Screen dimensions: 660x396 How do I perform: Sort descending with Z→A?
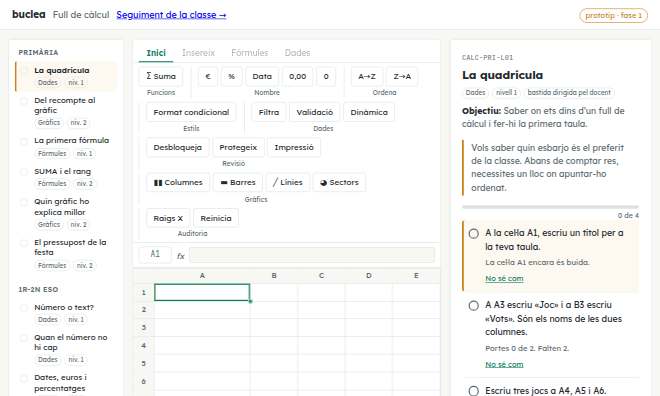[402, 76]
